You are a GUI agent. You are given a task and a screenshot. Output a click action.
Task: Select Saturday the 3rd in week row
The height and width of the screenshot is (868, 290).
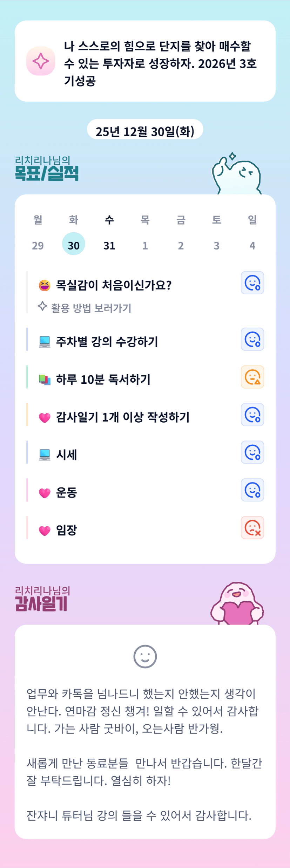click(216, 245)
